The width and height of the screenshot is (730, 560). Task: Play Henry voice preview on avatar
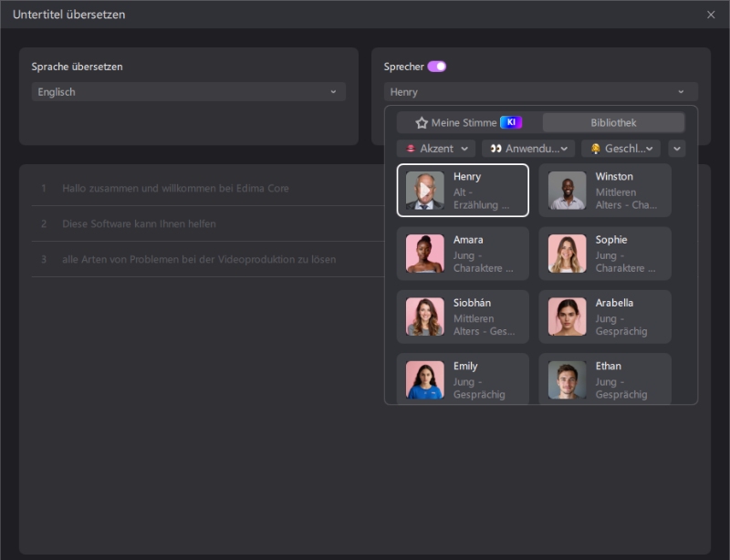(424, 191)
